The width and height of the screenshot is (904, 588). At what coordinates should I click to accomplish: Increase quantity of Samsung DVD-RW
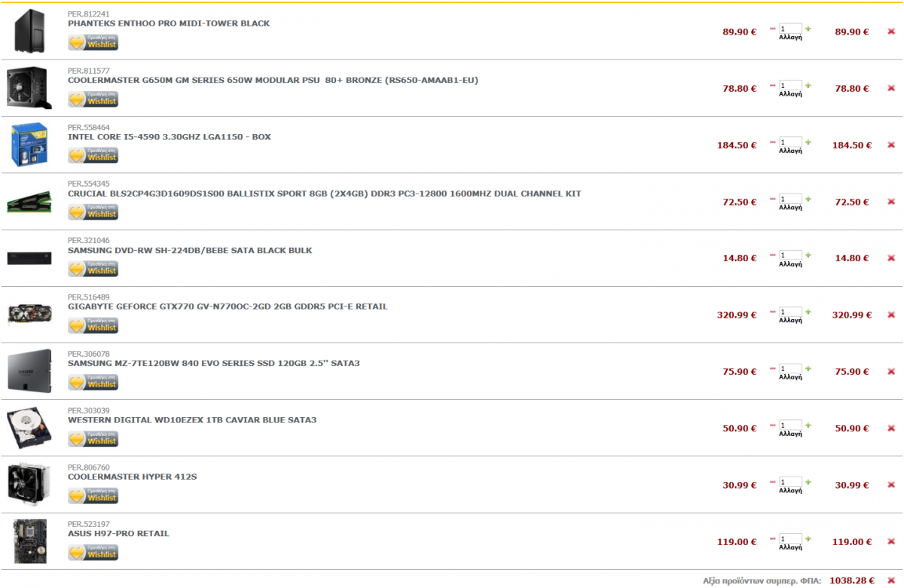pyautogui.click(x=808, y=255)
